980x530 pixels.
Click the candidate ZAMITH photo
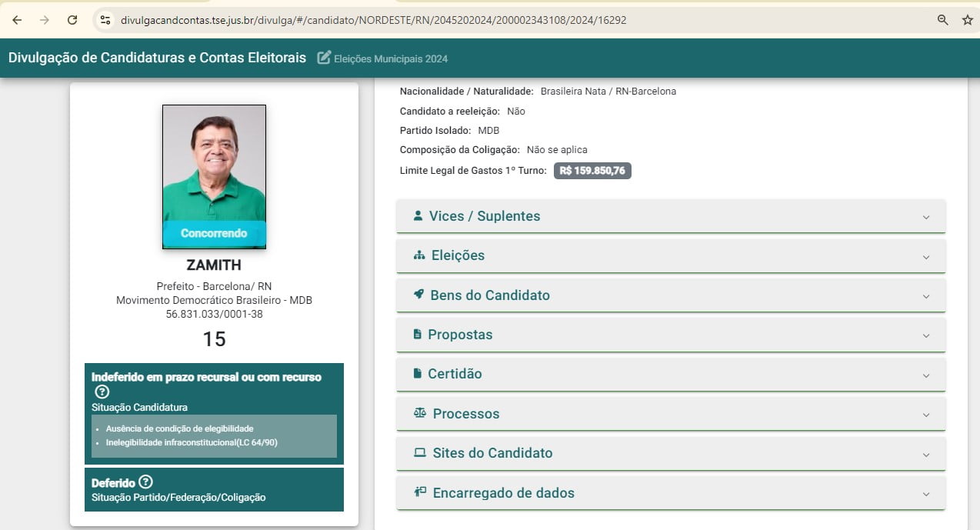pos(214,165)
